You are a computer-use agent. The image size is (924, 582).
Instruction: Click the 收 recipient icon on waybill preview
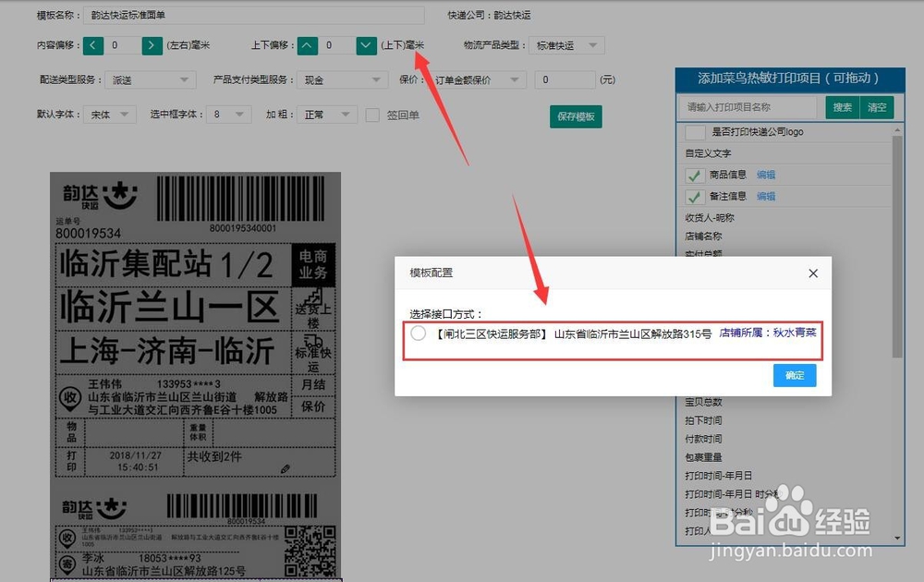pyautogui.click(x=70, y=397)
